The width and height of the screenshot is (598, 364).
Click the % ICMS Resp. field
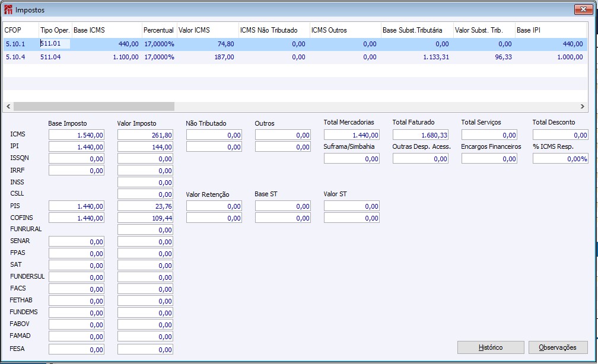click(x=561, y=158)
